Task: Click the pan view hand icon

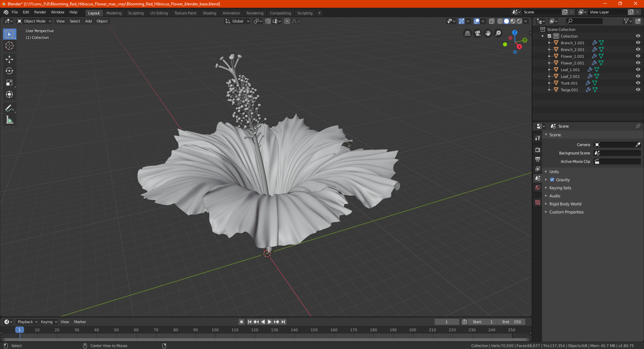Action: click(x=488, y=33)
